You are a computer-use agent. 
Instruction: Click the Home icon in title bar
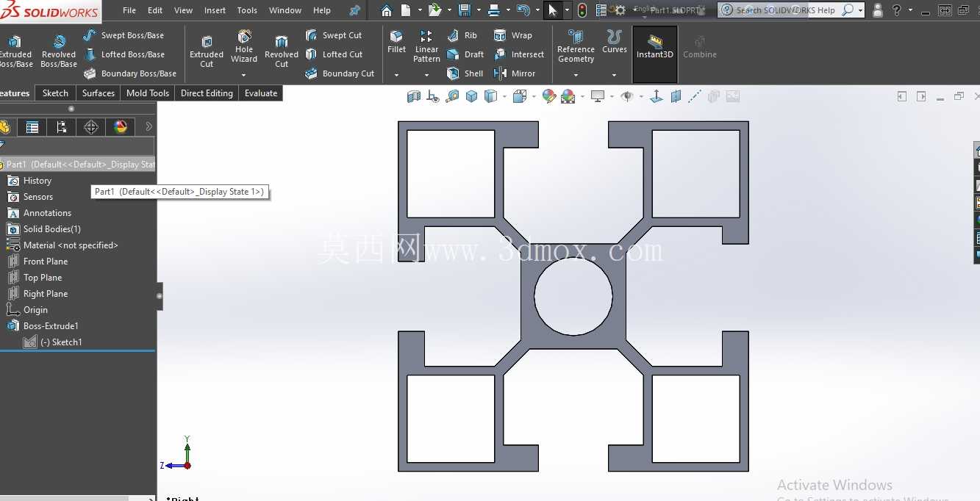coord(387,10)
